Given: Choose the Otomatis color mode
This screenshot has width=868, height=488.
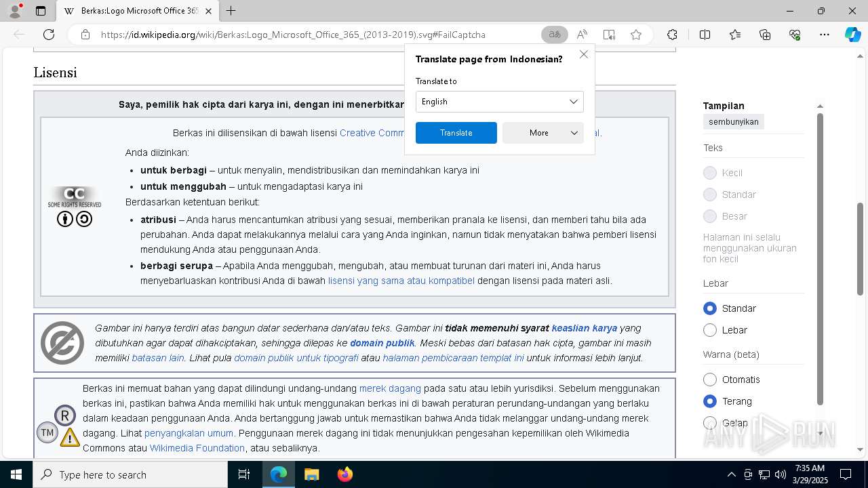Looking at the screenshot, I should (710, 380).
